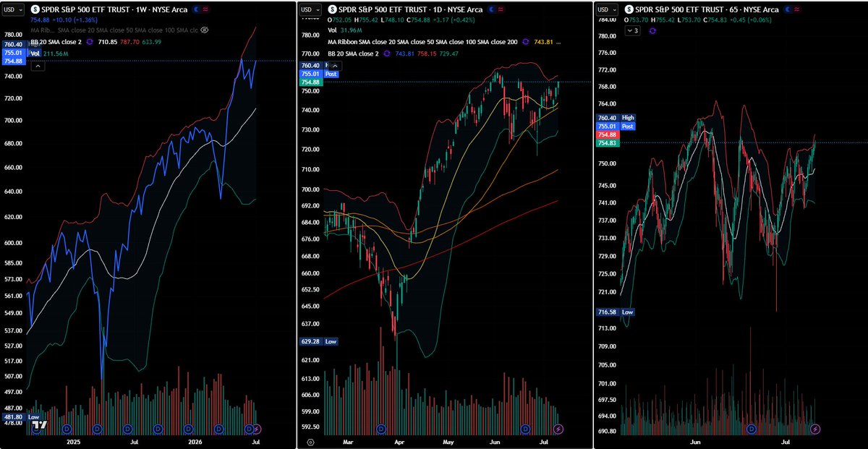Click the dividend D marker near April on 1D chart
The image size is (868, 449).
[381, 429]
